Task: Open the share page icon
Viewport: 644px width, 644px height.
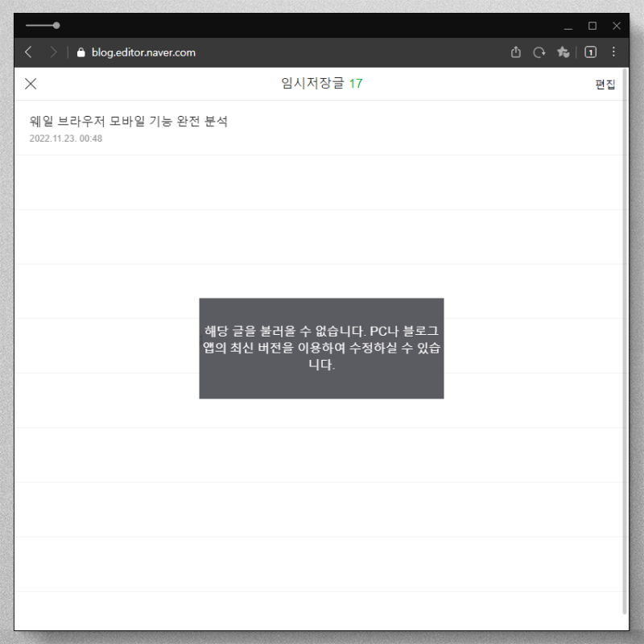Action: click(x=516, y=52)
